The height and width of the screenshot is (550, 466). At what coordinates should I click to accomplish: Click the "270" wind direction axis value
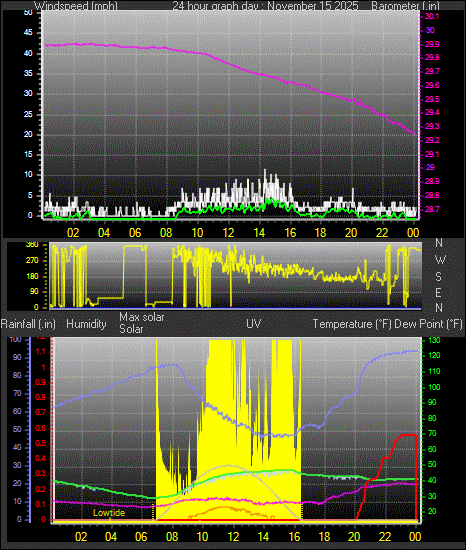pyautogui.click(x=32, y=261)
